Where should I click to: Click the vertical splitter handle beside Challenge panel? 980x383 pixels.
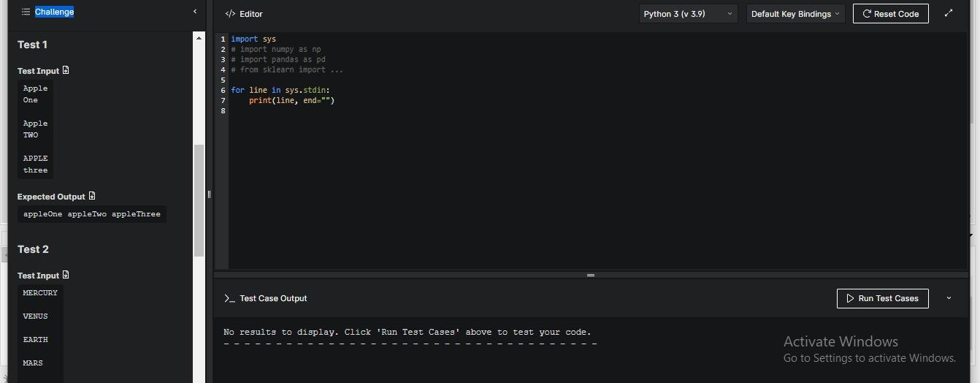tap(209, 194)
